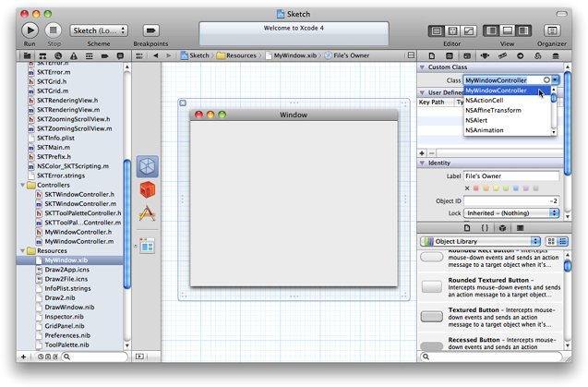Click the Run button in toolbar
The height and width of the screenshot is (387, 588).
[30, 30]
